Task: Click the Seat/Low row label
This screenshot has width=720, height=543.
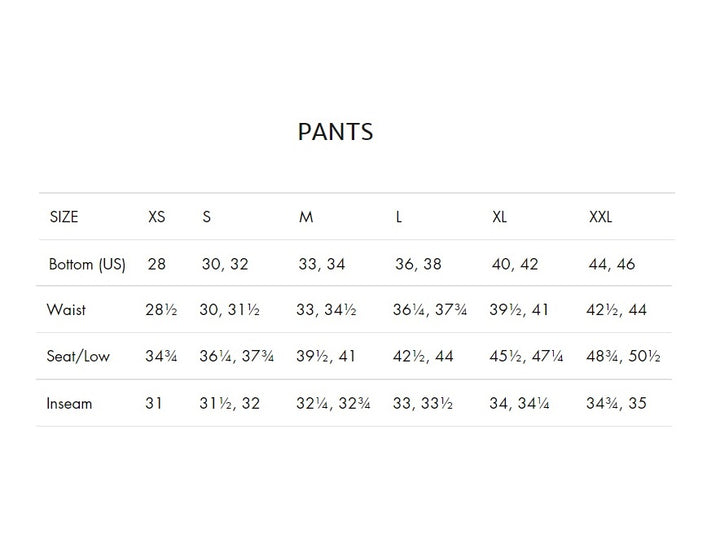Action: point(78,356)
